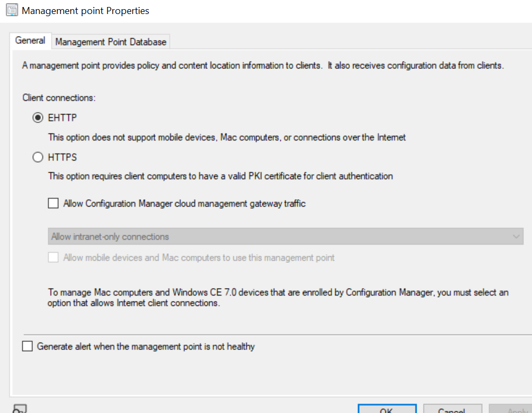The height and width of the screenshot is (413, 532).
Task: Select the HTTPS client connection option
Action: pos(37,157)
